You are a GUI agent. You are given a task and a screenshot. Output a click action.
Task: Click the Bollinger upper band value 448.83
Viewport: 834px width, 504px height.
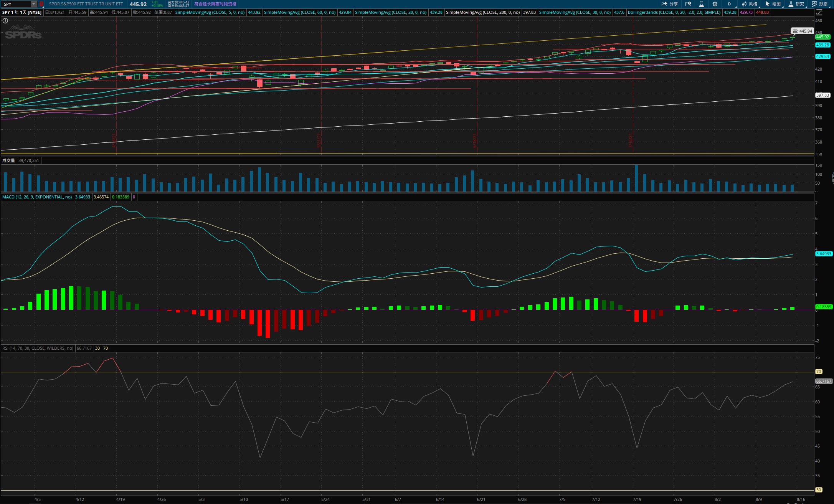tap(762, 12)
